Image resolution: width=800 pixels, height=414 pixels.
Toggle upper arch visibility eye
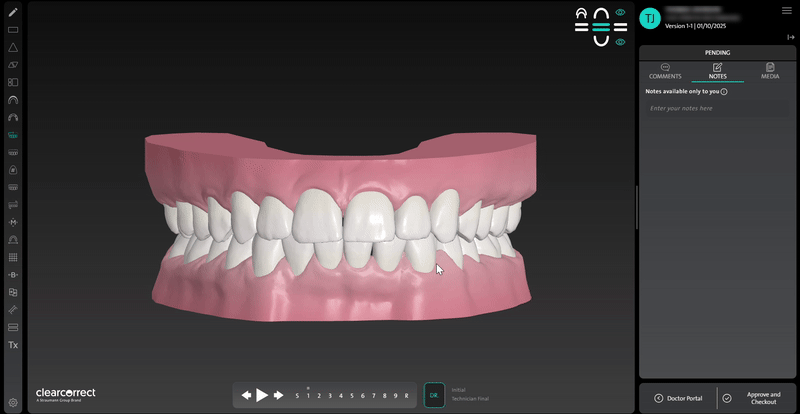(621, 13)
